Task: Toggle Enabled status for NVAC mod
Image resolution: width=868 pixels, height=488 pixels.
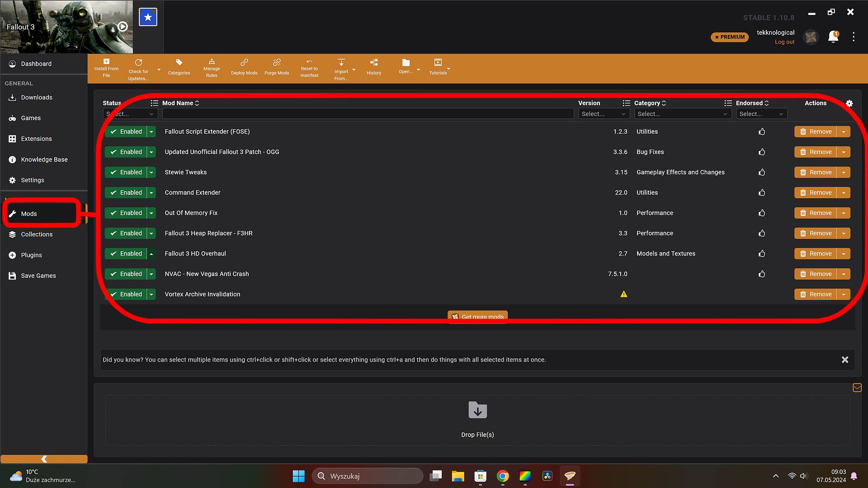Action: click(126, 274)
